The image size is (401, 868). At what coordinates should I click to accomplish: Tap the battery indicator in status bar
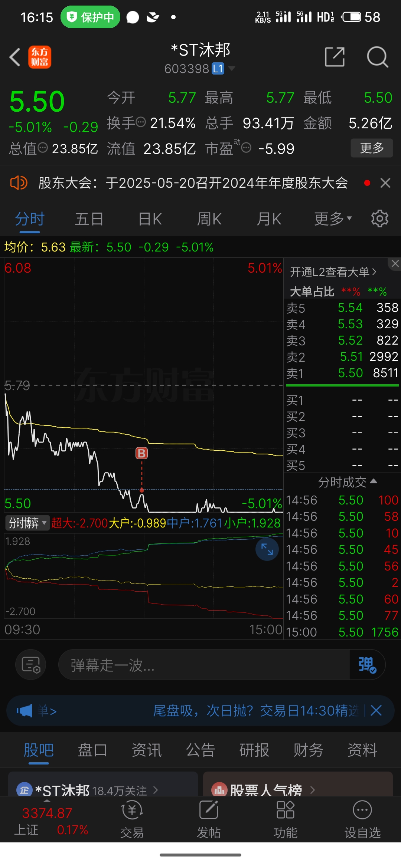351,17
